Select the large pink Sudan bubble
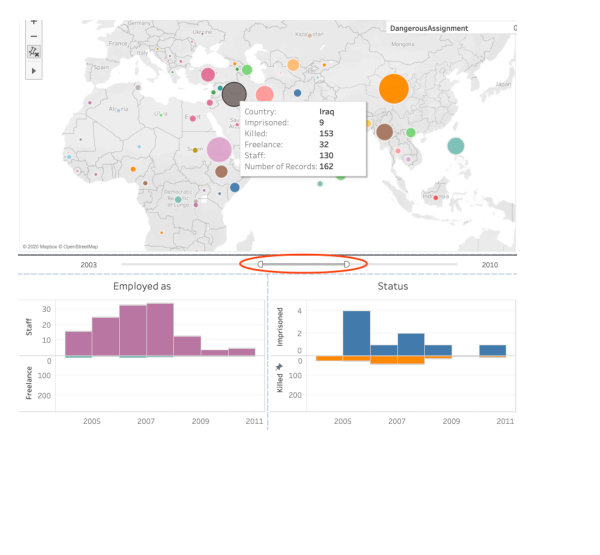 pyautogui.click(x=219, y=150)
